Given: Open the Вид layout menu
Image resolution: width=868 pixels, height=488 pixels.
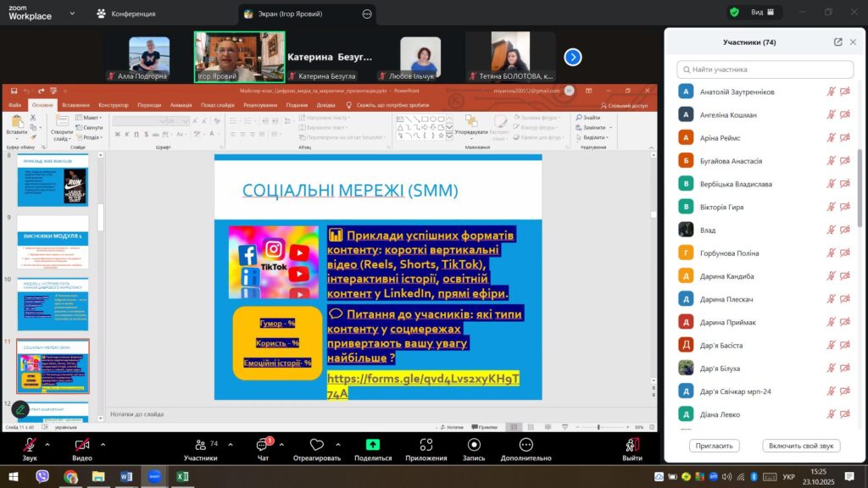Looking at the screenshot, I should coord(755,13).
